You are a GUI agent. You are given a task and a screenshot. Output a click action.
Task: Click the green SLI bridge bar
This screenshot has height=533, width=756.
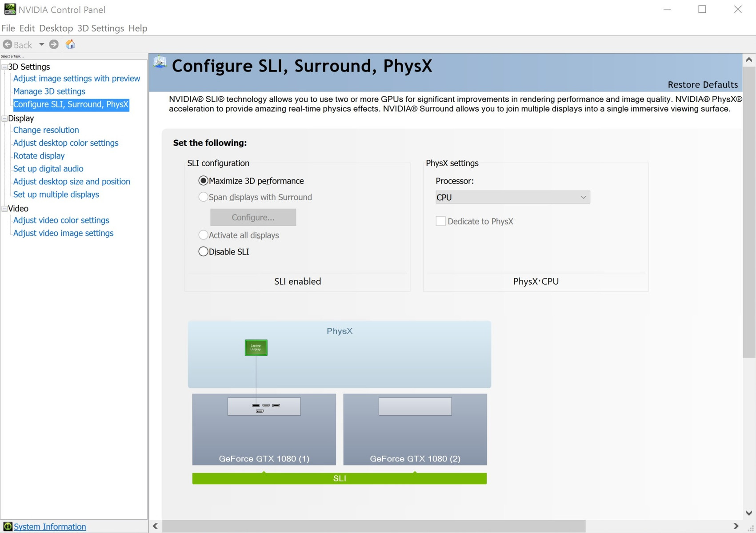[x=340, y=478]
